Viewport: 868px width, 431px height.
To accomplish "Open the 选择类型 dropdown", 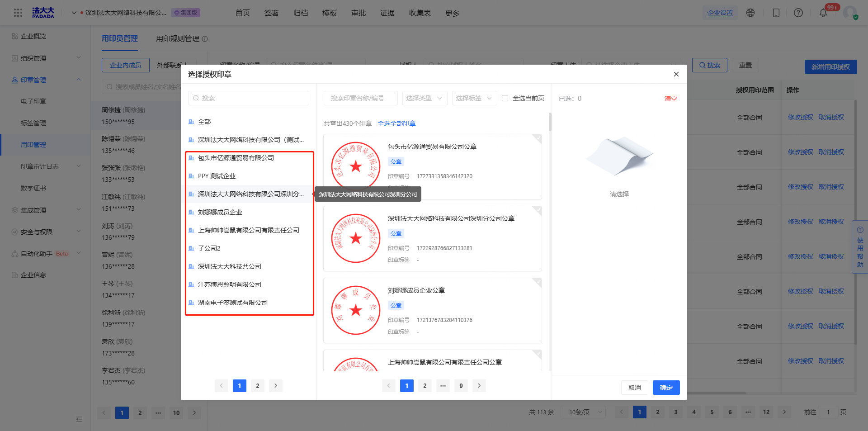I will click(x=425, y=98).
